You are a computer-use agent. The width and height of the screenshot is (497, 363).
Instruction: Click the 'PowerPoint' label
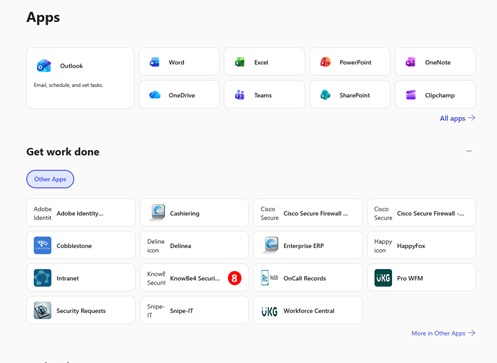coord(355,62)
